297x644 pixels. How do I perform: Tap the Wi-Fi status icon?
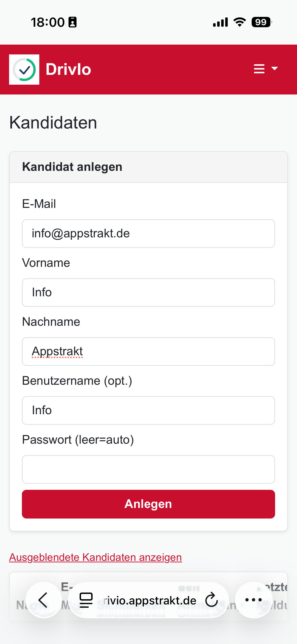tap(240, 22)
